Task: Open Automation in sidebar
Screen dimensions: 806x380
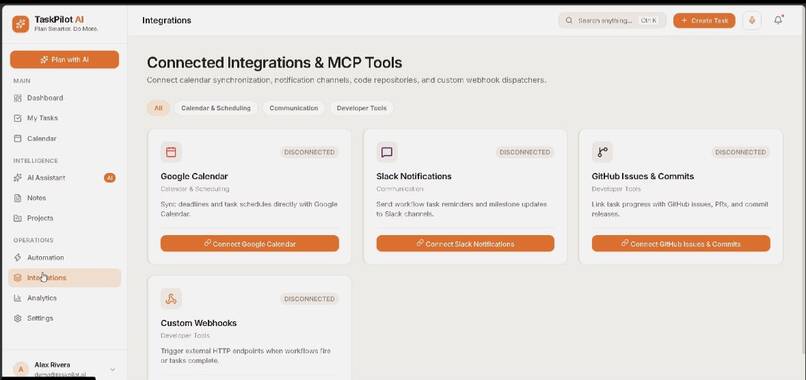Action: click(64, 258)
